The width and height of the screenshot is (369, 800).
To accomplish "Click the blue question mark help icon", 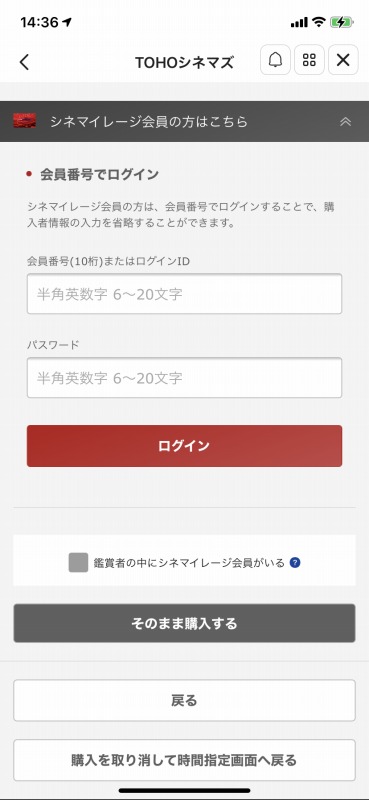I will click(294, 563).
